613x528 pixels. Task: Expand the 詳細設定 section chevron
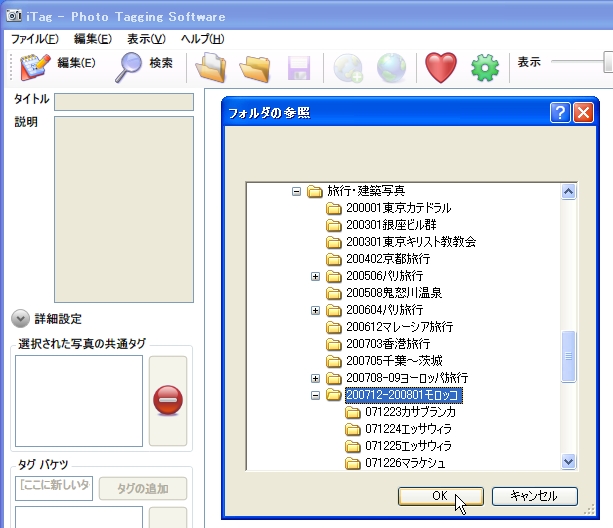pyautogui.click(x=20, y=319)
